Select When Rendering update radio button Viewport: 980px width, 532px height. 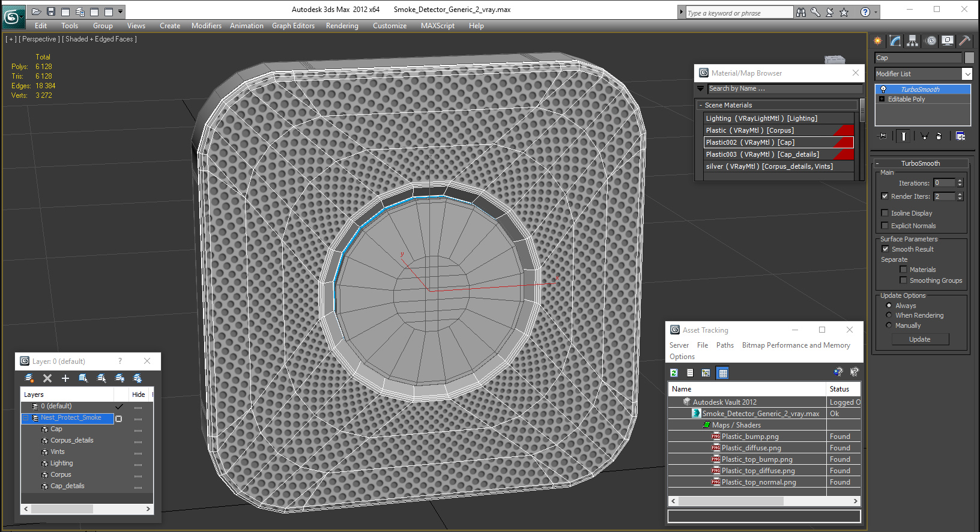[889, 315]
